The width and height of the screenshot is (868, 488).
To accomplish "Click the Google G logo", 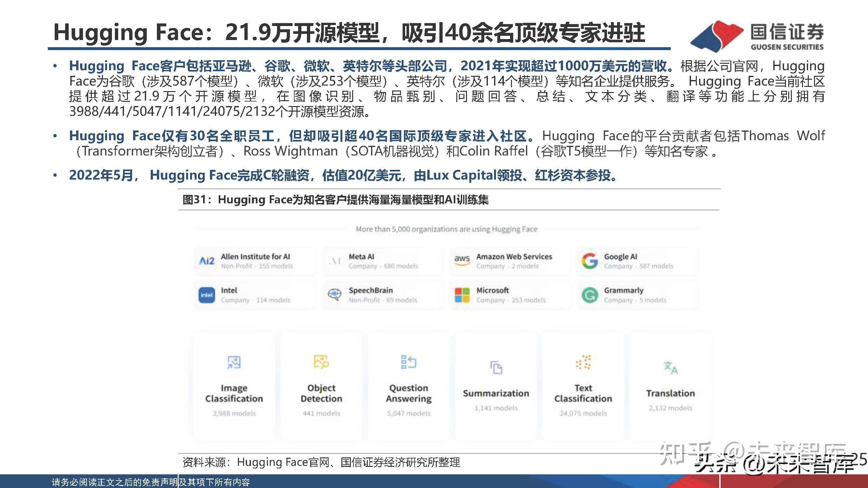I will pyautogui.click(x=590, y=261).
